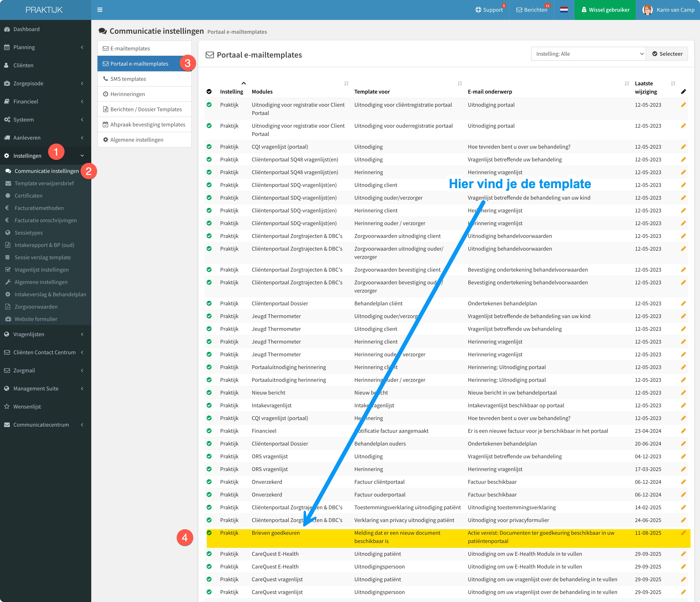Click the header pencil edit icon
700x602 pixels.
[683, 92]
